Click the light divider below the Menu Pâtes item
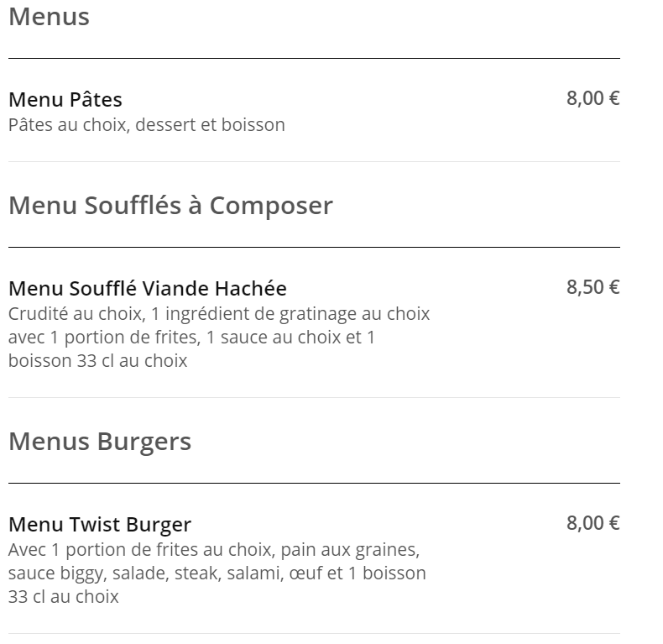 tap(314, 162)
